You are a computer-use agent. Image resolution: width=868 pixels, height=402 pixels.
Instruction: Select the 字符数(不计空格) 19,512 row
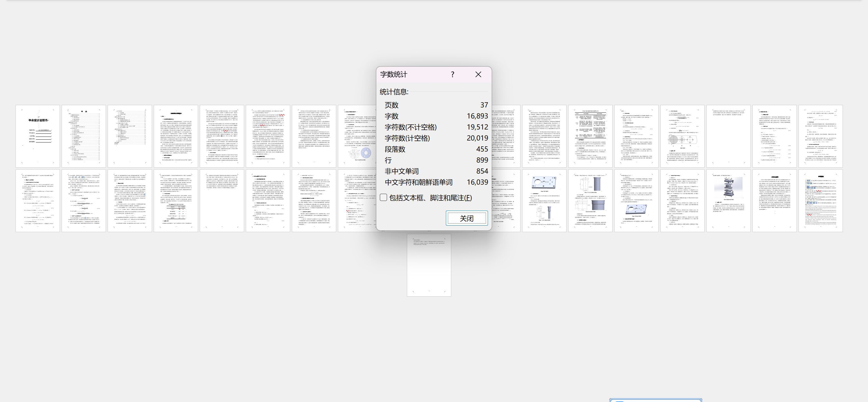436,127
